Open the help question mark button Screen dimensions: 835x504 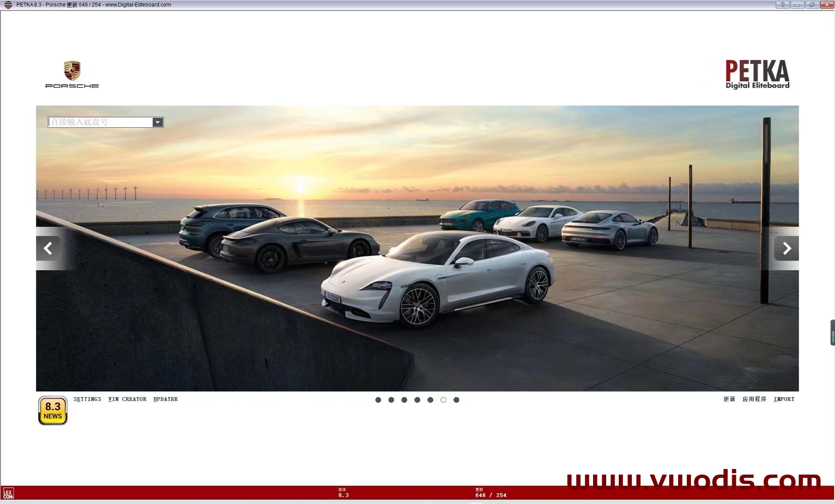783,5
